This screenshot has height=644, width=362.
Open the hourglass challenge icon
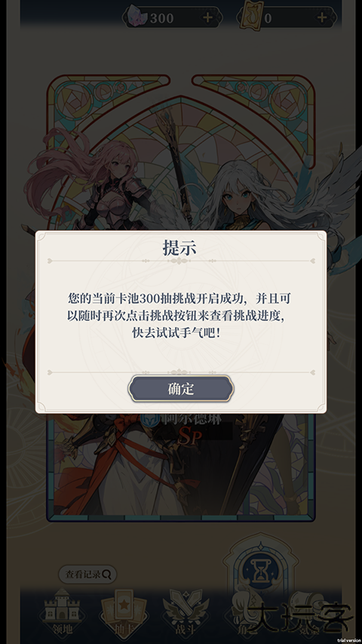[260, 570]
